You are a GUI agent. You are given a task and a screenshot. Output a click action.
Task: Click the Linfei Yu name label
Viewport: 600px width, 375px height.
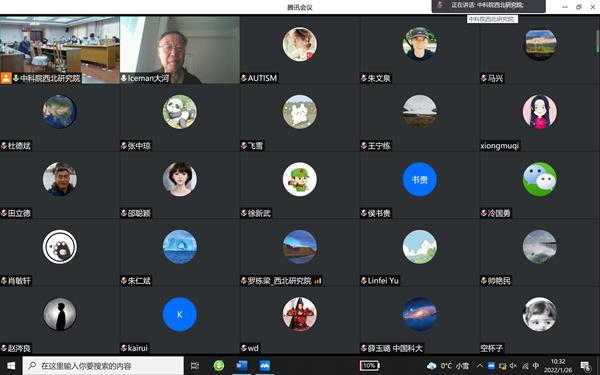(x=383, y=280)
